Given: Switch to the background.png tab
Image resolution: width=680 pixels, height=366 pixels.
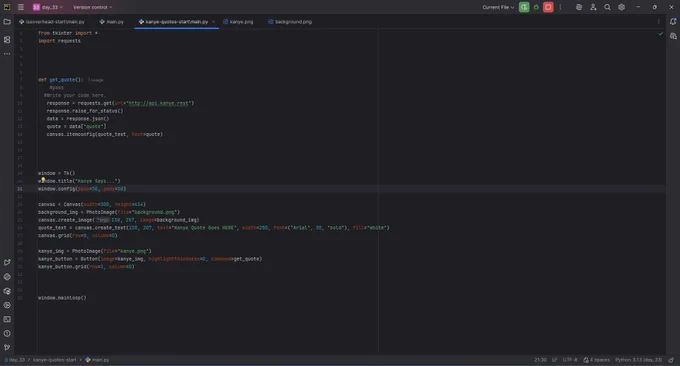Looking at the screenshot, I should click(x=290, y=22).
